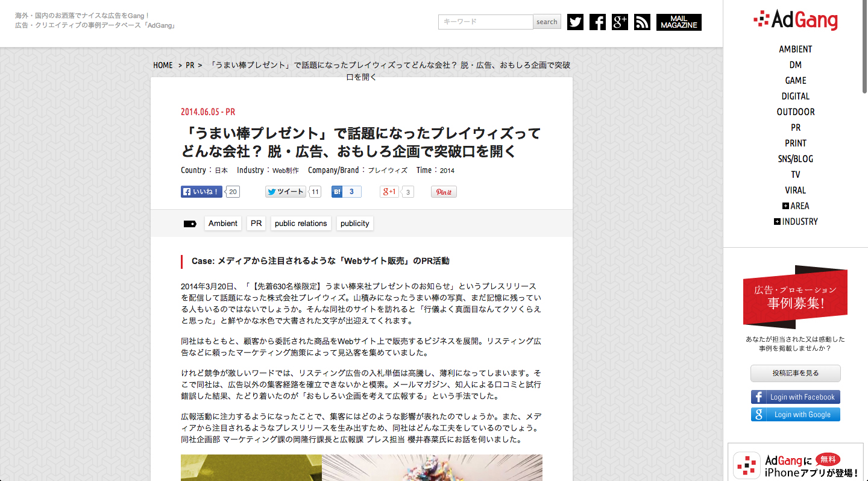This screenshot has width=868, height=481.
Task: Click the AdGang logo
Action: point(794,20)
